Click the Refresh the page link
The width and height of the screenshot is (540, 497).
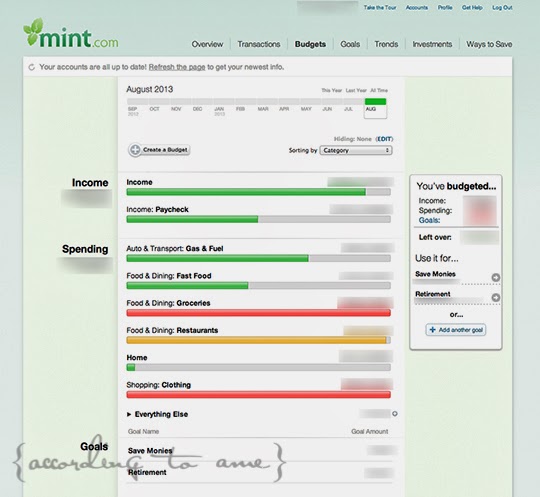coord(177,67)
